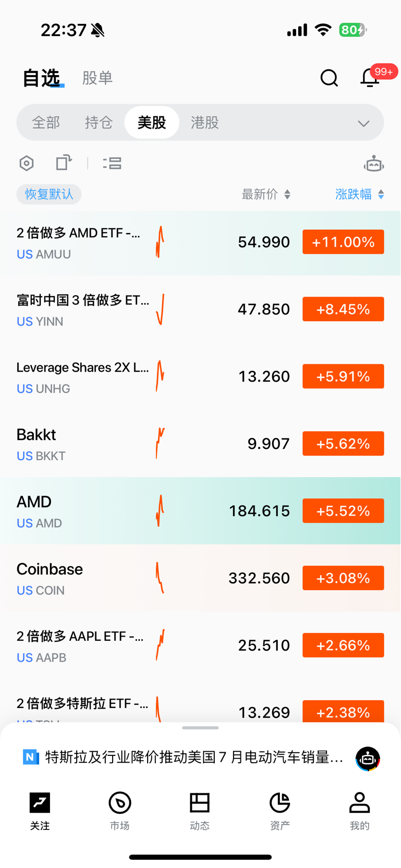This screenshot has height=868, width=401.
Task: Switch to the 股单 tab
Action: [x=98, y=78]
